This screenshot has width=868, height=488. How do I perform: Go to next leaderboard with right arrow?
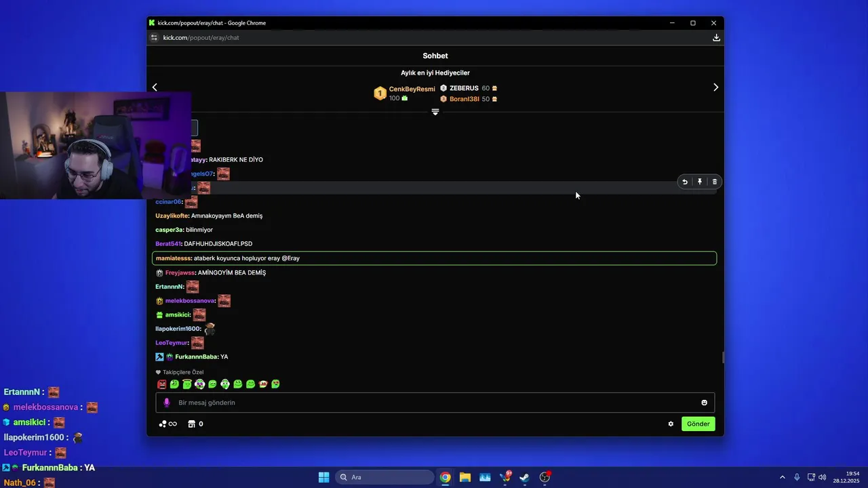[x=716, y=87]
